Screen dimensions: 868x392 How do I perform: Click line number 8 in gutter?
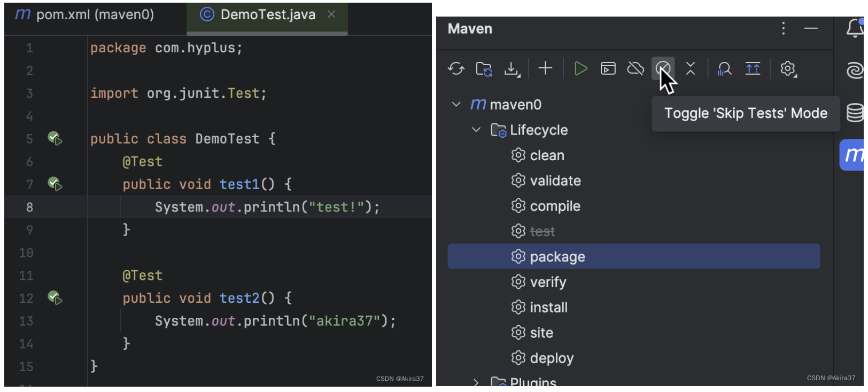29,207
